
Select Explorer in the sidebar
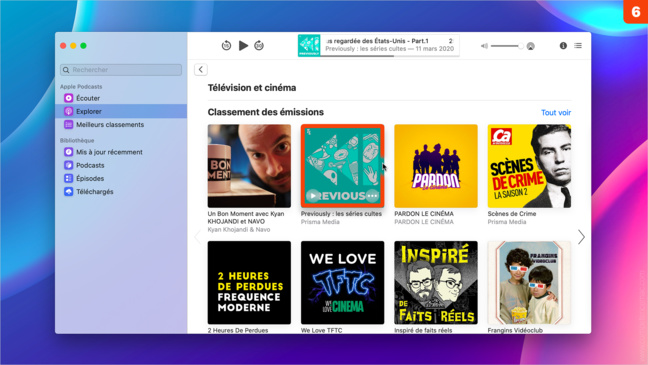121,111
